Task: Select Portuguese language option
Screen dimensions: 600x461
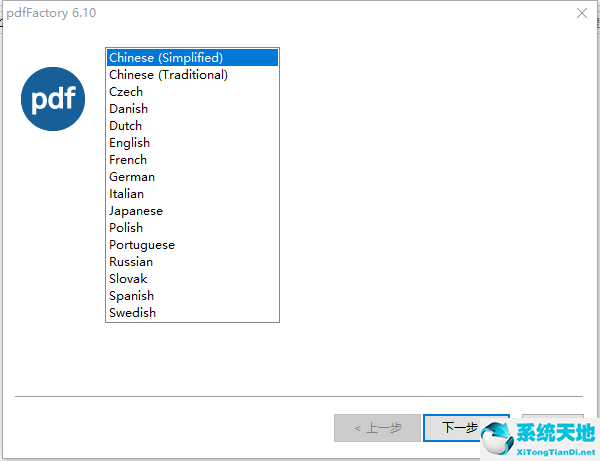Action: click(x=192, y=245)
